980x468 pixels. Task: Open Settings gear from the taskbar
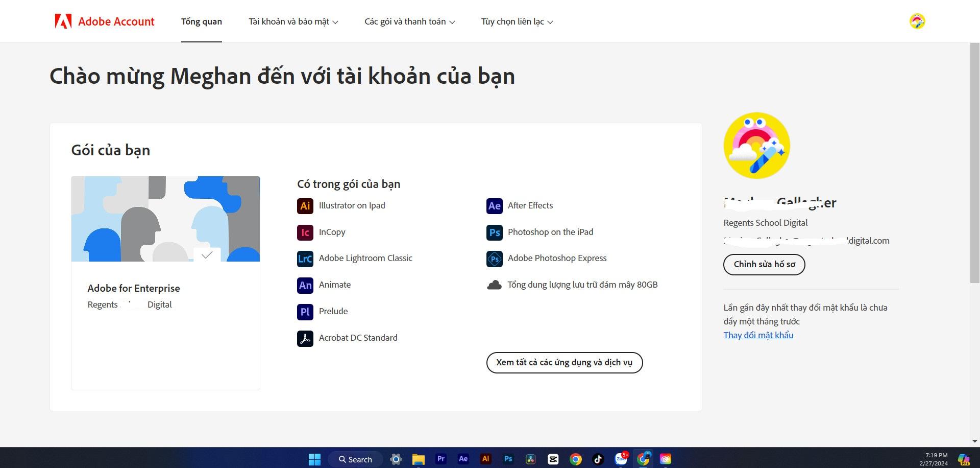point(396,459)
